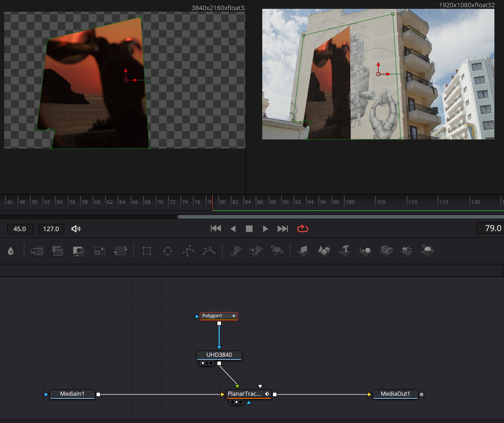Stop playback
The width and height of the screenshot is (504, 423).
point(249,229)
